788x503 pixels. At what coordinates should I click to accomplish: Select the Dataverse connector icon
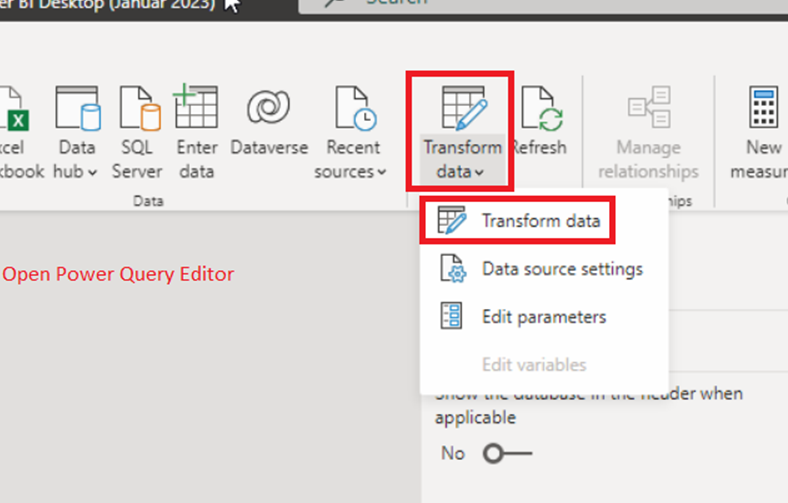coord(268,107)
